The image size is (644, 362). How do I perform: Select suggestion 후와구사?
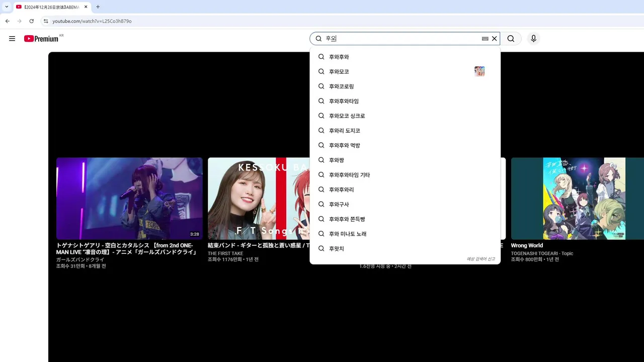point(405,204)
